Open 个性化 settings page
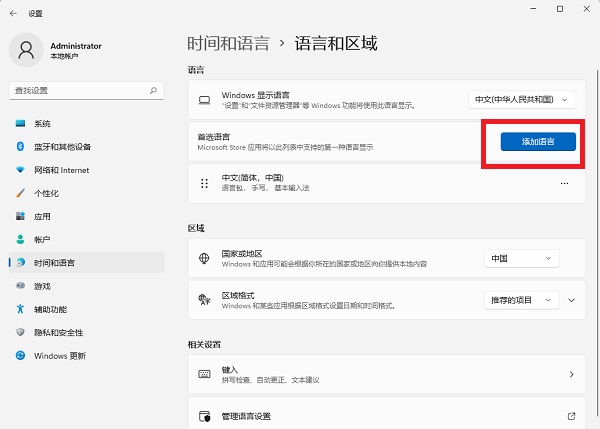 (x=46, y=193)
